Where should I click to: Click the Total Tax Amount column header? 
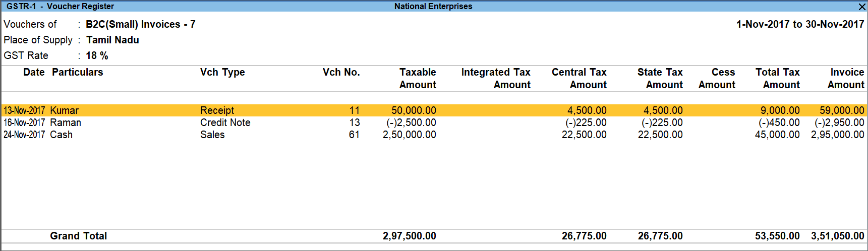point(778,79)
